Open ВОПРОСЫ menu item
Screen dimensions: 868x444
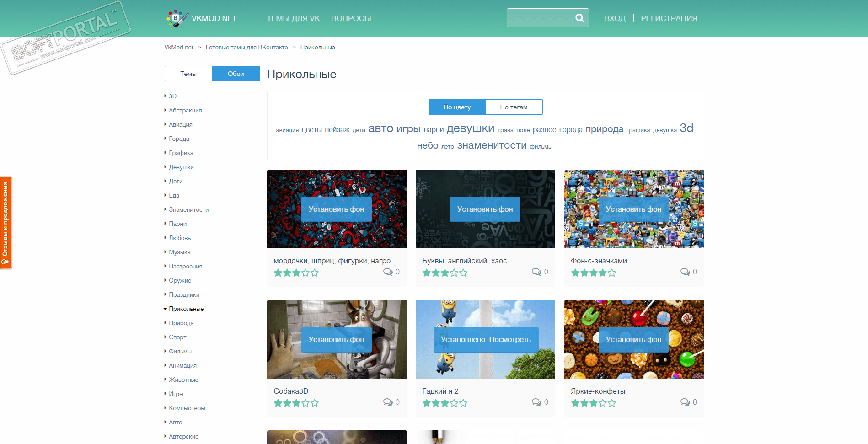click(x=351, y=18)
